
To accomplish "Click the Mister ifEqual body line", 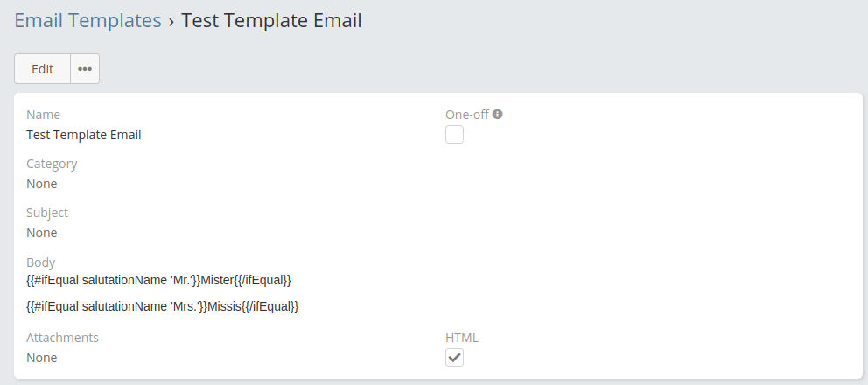I will click(x=158, y=280).
